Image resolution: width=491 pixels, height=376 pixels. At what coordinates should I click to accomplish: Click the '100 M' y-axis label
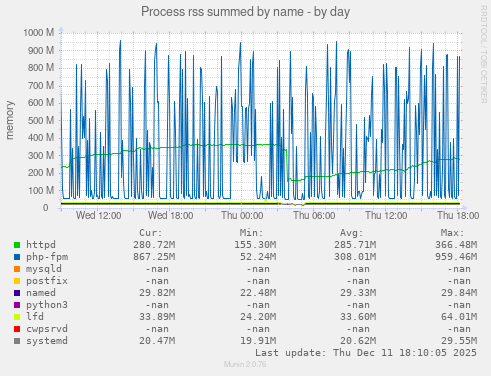click(41, 191)
